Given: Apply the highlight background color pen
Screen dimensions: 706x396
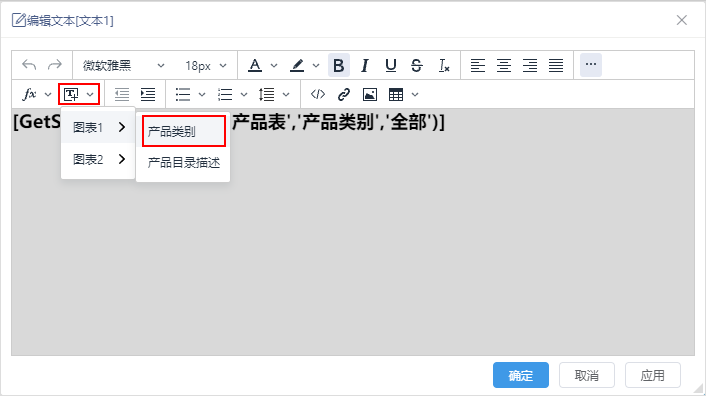Looking at the screenshot, I should 297,66.
